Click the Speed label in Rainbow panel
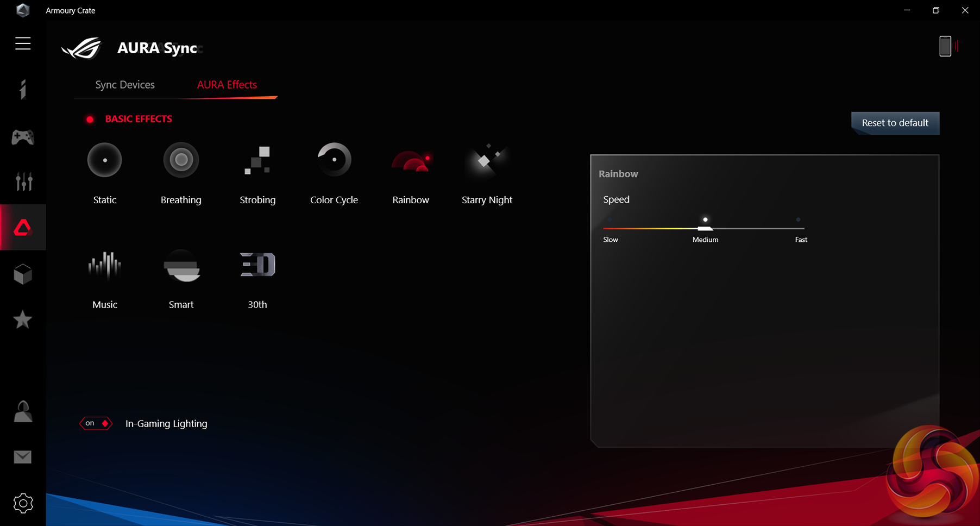The height and width of the screenshot is (526, 980). pyautogui.click(x=616, y=199)
